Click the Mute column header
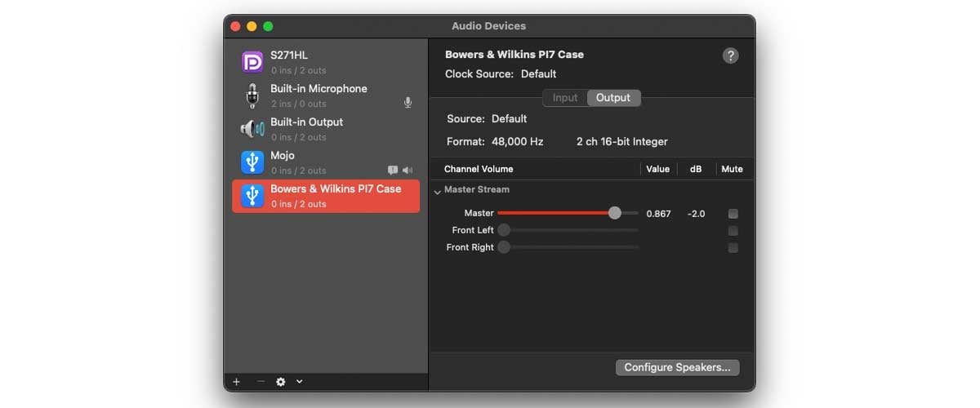 point(732,169)
